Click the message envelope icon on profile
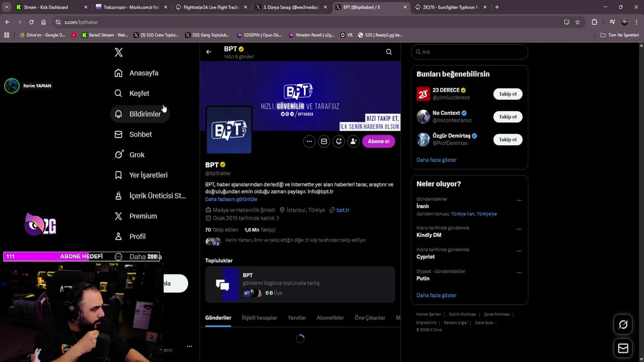Image resolution: width=644 pixels, height=362 pixels. [x=324, y=141]
